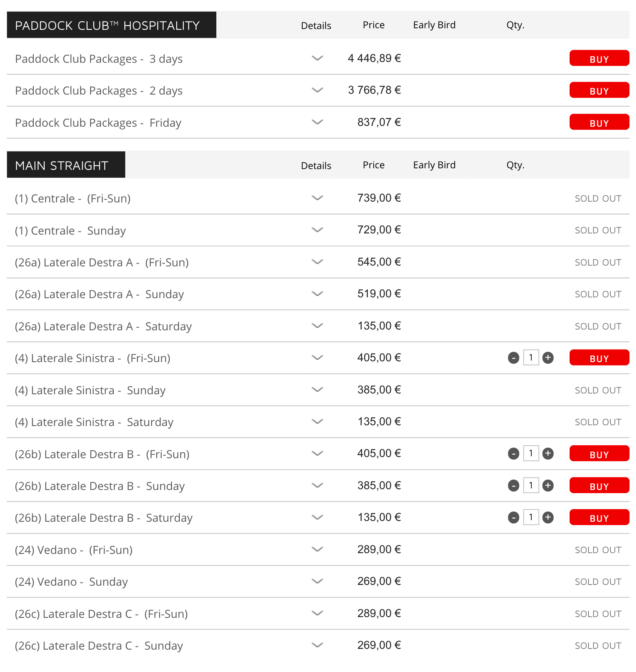Decrease quantity for Laterale Sinistra (Fri-Sun)
The image size is (636, 672).
[x=513, y=358]
